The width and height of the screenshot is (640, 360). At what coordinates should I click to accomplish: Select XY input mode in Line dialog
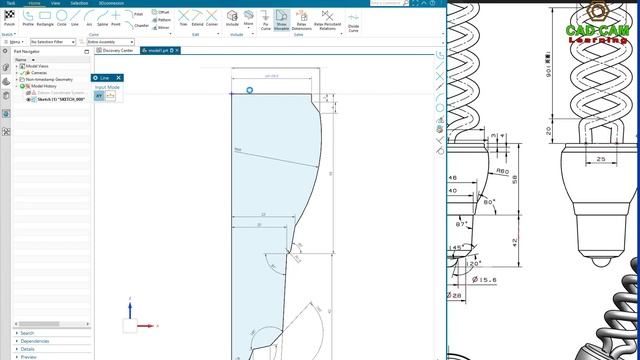click(99, 96)
